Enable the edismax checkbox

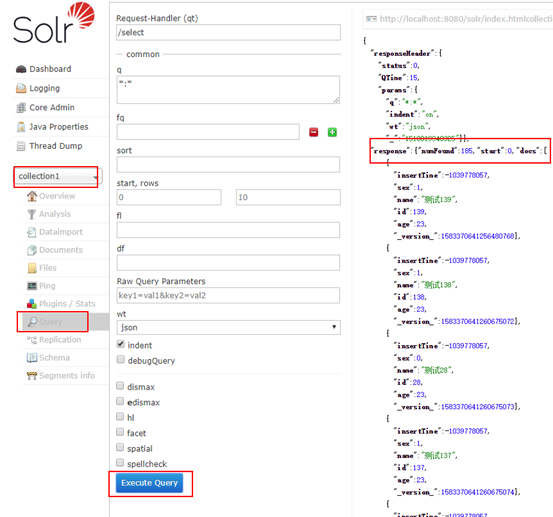pyautogui.click(x=120, y=401)
